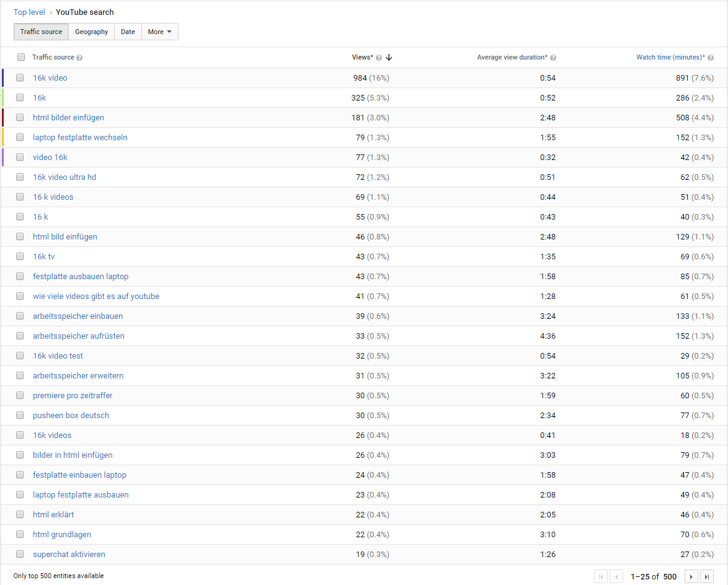Tick the checkbox for '16k video' row
Viewport: 728px width, 585px height.
click(x=20, y=78)
